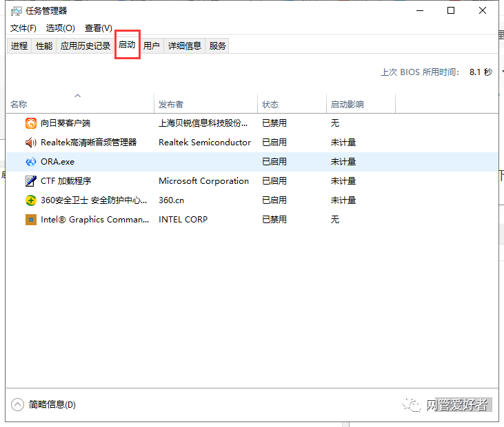Open the 文件(F) menu
Screen dimensions: 504x427
[x=23, y=28]
